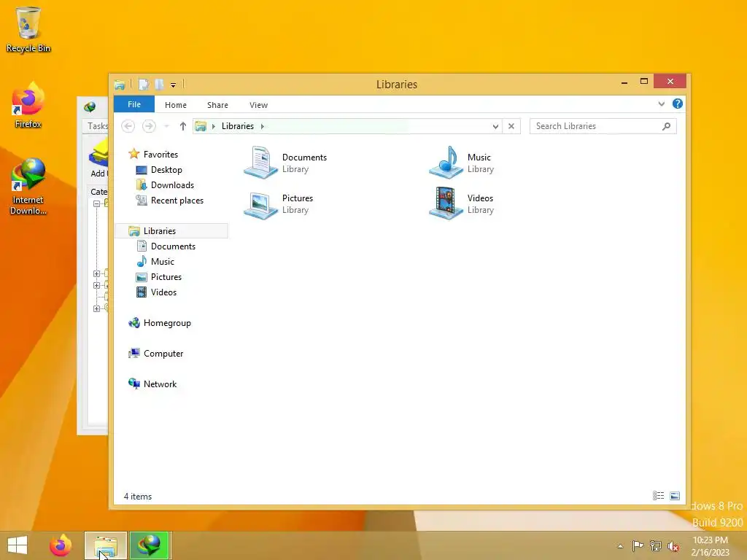Select Videos in navigation pane
Image resolution: width=747 pixels, height=560 pixels.
coord(163,292)
